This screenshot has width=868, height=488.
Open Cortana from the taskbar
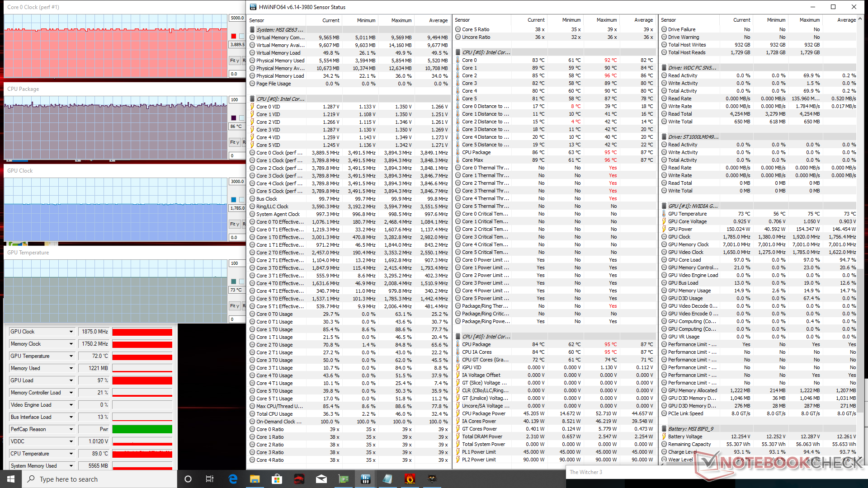[188, 479]
